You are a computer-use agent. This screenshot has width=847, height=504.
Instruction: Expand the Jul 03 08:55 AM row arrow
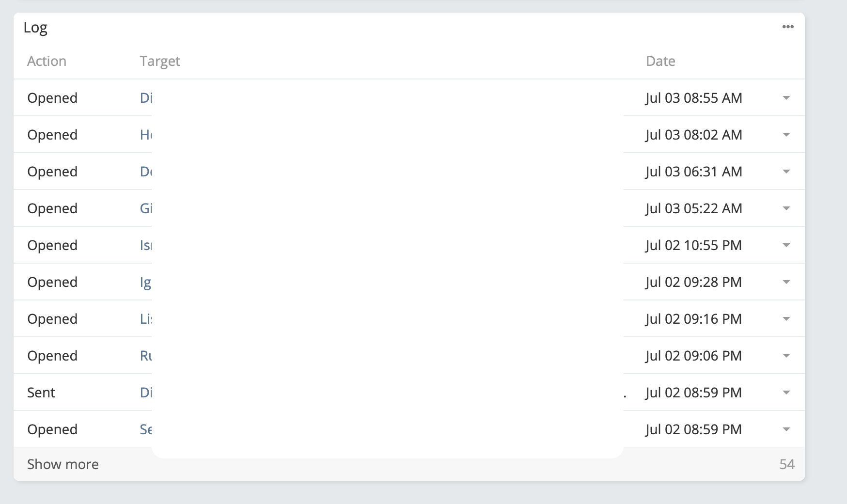786,98
